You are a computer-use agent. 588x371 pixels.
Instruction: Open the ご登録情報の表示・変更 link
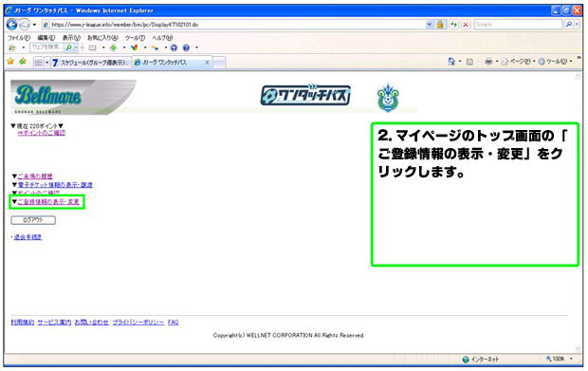[48, 202]
